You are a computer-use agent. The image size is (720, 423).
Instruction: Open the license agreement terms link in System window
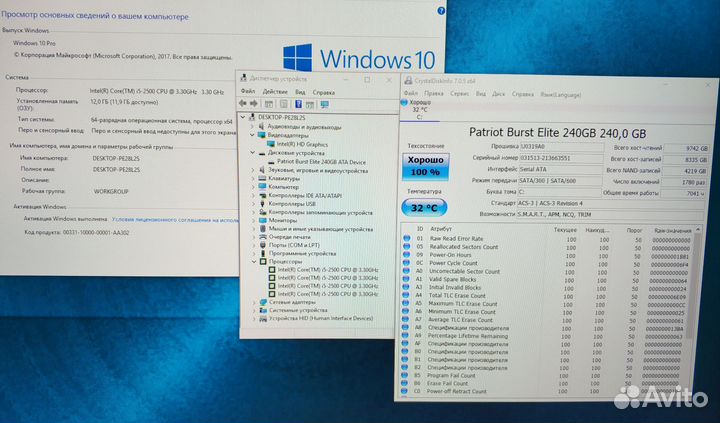175,220
